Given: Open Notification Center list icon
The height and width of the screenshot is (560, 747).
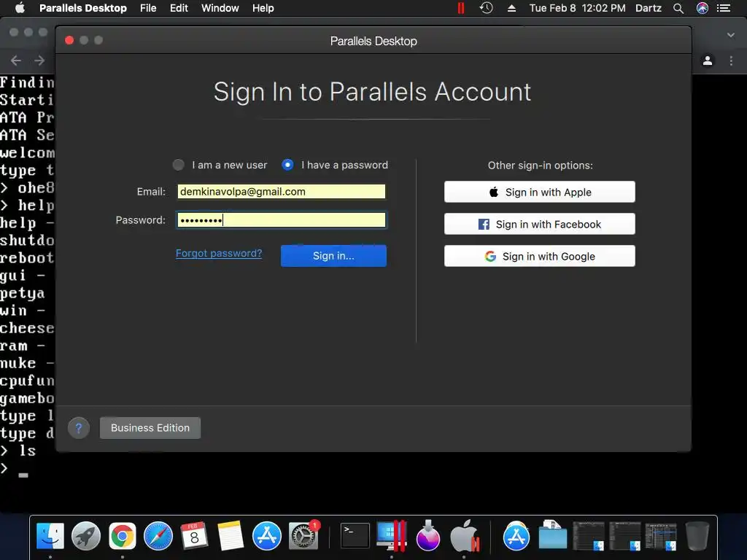Looking at the screenshot, I should point(724,8).
